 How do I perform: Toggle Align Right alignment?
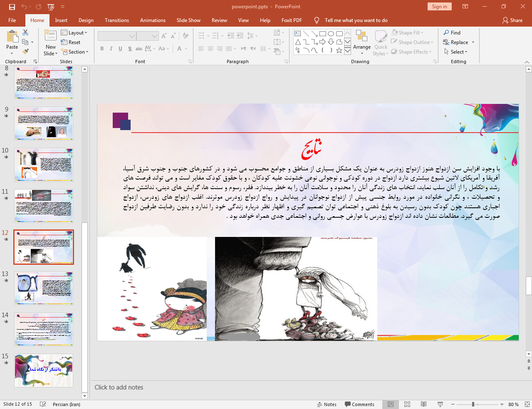[220, 49]
